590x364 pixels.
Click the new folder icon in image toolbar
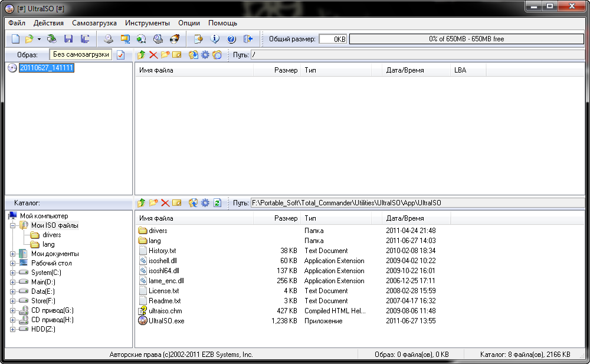[165, 55]
